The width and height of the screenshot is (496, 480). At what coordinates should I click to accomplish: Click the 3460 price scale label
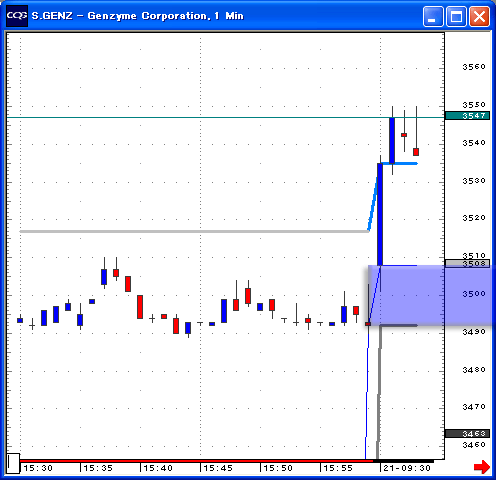[x=474, y=445]
